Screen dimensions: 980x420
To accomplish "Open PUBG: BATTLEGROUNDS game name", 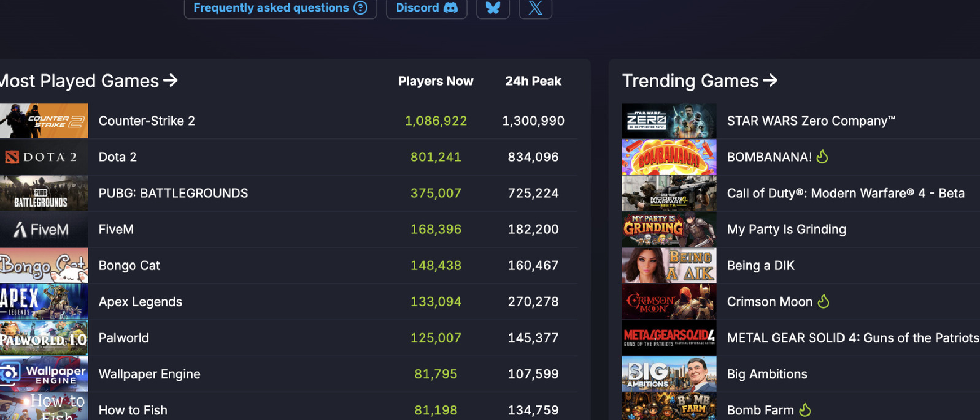I will [x=173, y=193].
